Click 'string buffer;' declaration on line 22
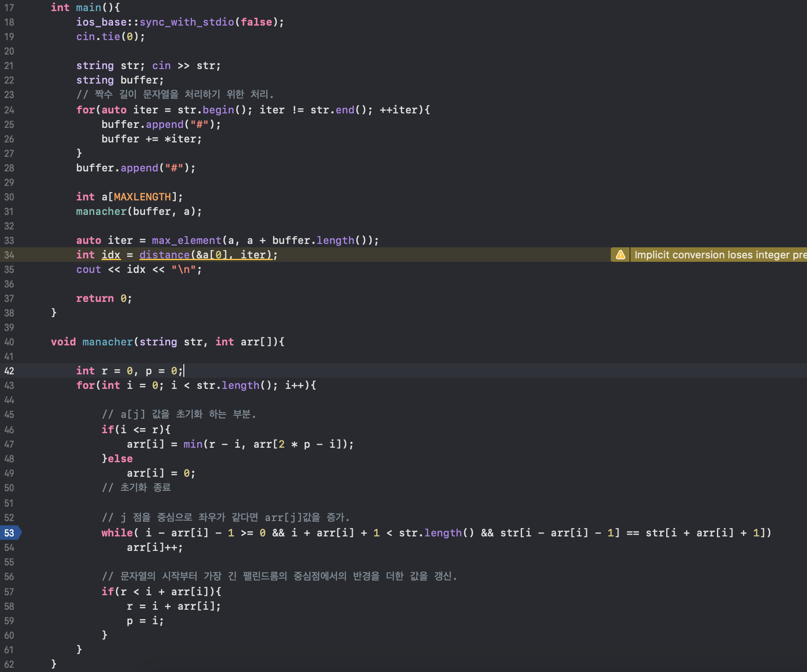This screenshot has height=672, width=807. 120,80
